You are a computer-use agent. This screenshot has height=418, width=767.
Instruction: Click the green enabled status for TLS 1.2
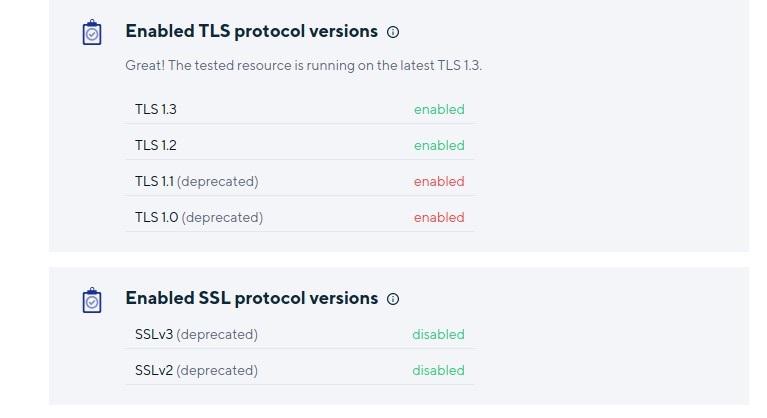click(439, 146)
